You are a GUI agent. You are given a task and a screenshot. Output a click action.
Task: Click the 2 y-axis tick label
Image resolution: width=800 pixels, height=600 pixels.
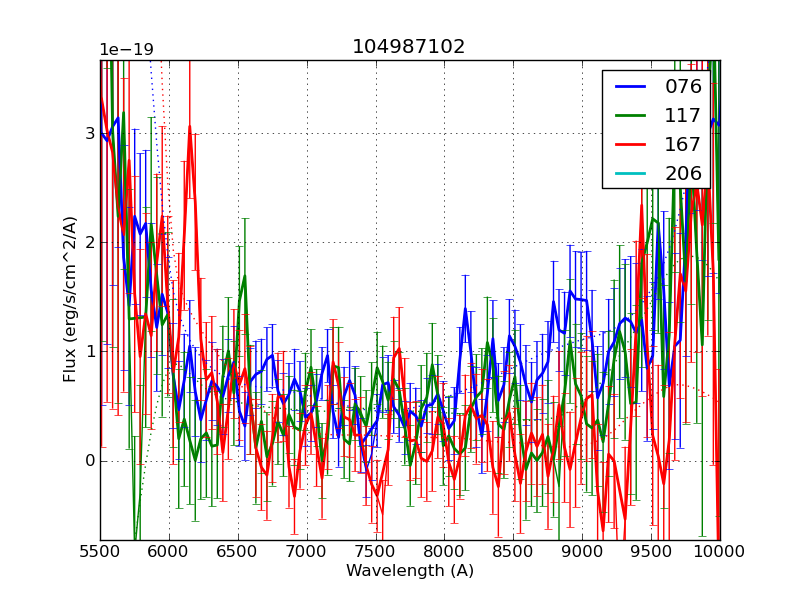tap(90, 243)
